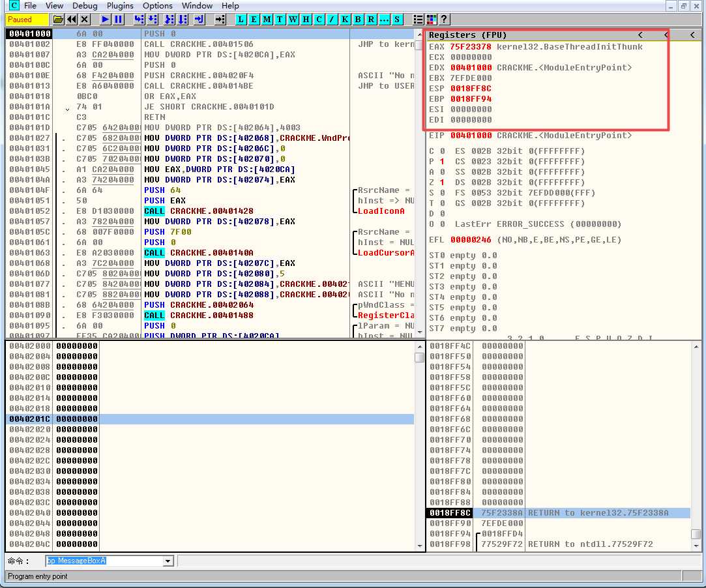Open the Memory map window (M)
Image resolution: width=706 pixels, height=588 pixels.
pos(267,20)
